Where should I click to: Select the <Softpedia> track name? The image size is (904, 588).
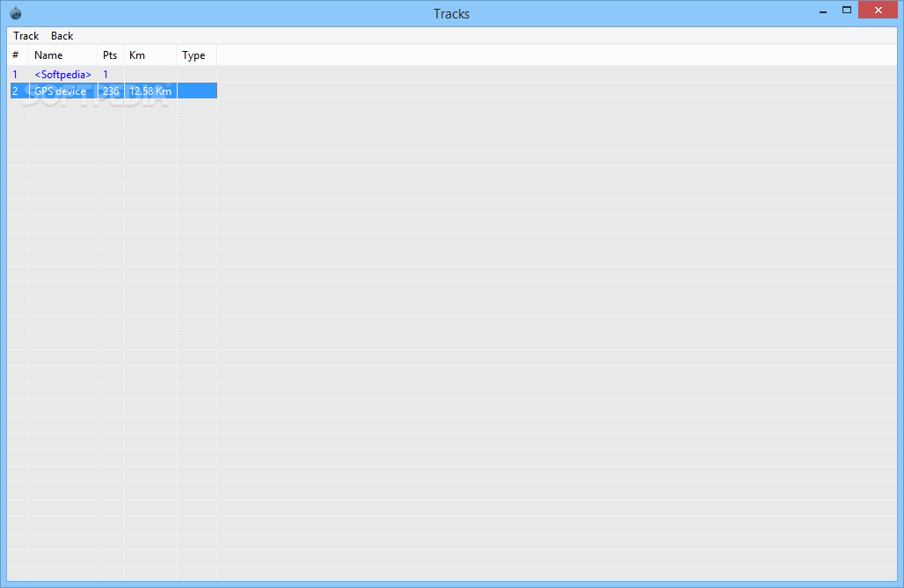click(62, 75)
